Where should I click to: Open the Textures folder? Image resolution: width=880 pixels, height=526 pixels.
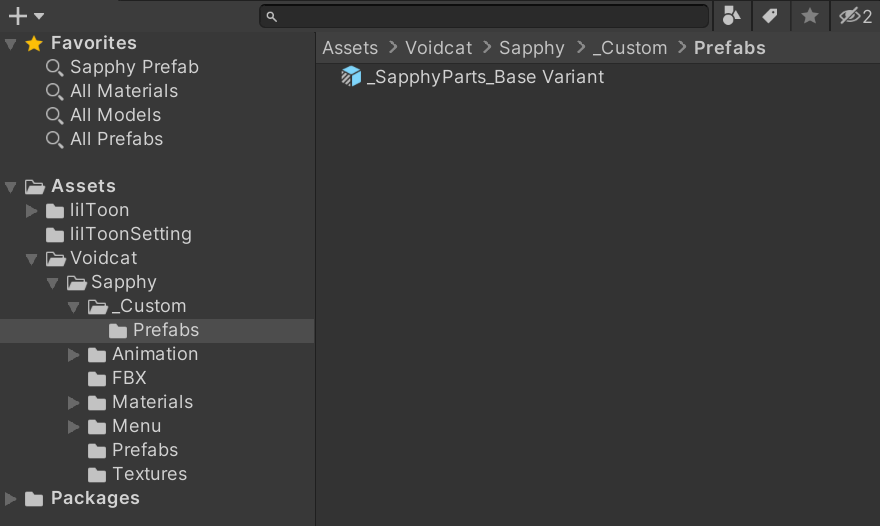(x=149, y=474)
